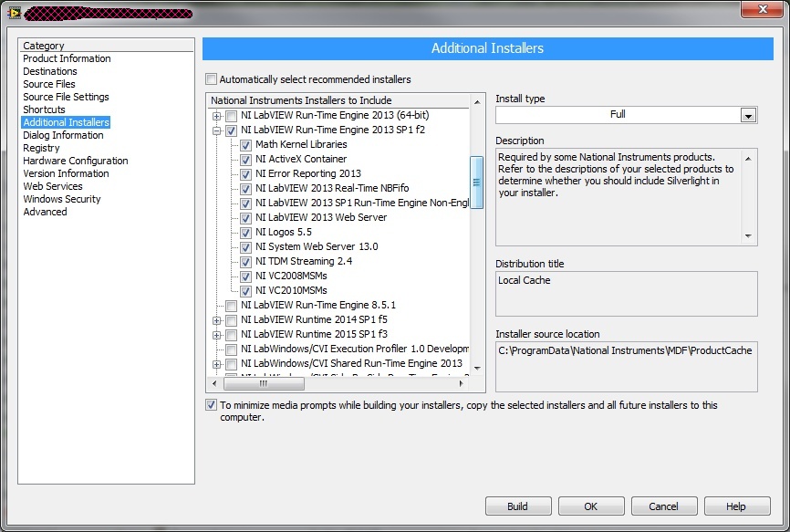The image size is (790, 532).
Task: Uncheck NI TDM Streaming 2.4
Action: pos(246,262)
